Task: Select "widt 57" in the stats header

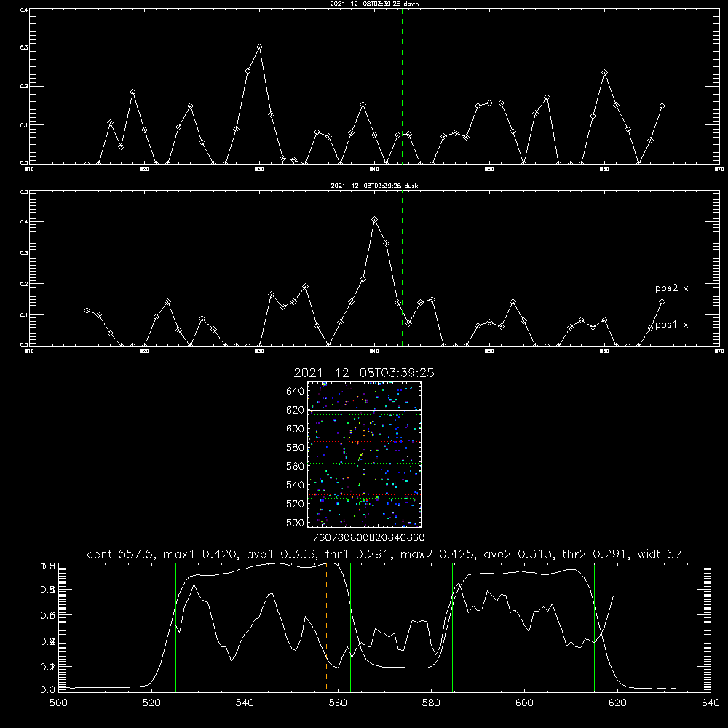Action: [x=660, y=554]
